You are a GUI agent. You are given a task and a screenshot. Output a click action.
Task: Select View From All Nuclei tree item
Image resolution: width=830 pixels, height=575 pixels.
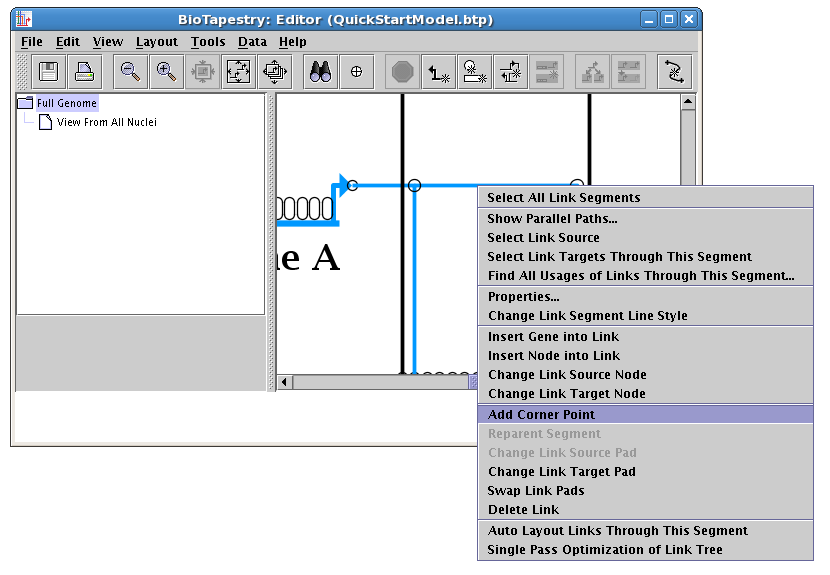[106, 122]
